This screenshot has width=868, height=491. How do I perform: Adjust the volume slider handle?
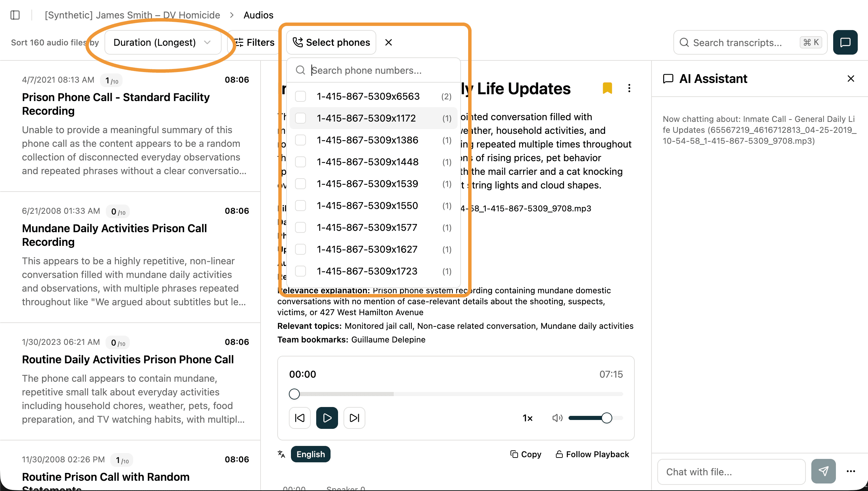pos(607,418)
